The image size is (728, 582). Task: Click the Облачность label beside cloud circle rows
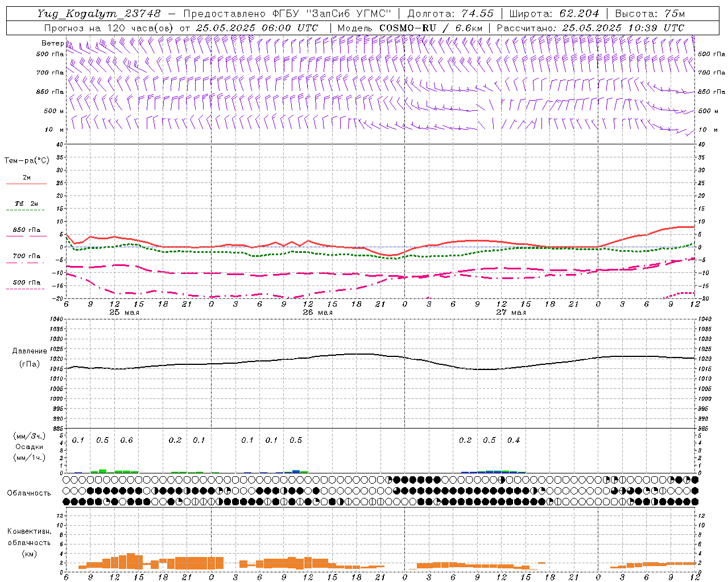pyautogui.click(x=29, y=493)
